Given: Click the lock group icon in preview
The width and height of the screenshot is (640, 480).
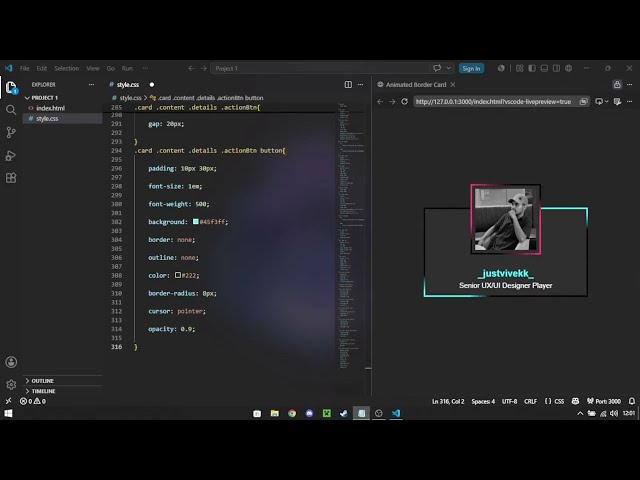Looking at the screenshot, I should pyautogui.click(x=617, y=84).
